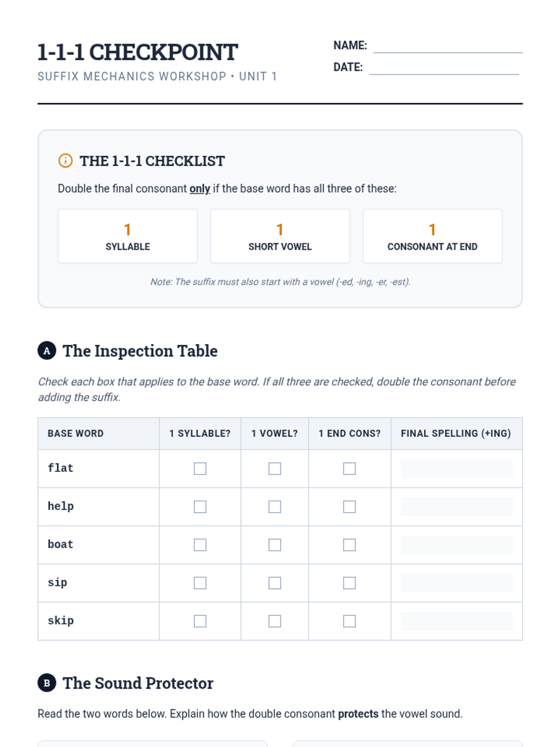Click final spelling field for help
Image resolution: width=560 pixels, height=747 pixels.
pyautogui.click(x=456, y=507)
